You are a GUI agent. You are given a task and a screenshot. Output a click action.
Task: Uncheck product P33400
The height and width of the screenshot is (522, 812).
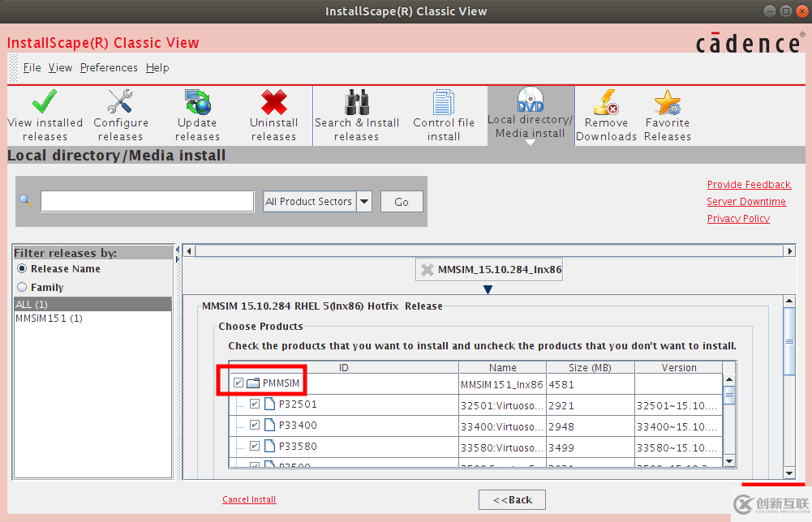pyautogui.click(x=254, y=425)
